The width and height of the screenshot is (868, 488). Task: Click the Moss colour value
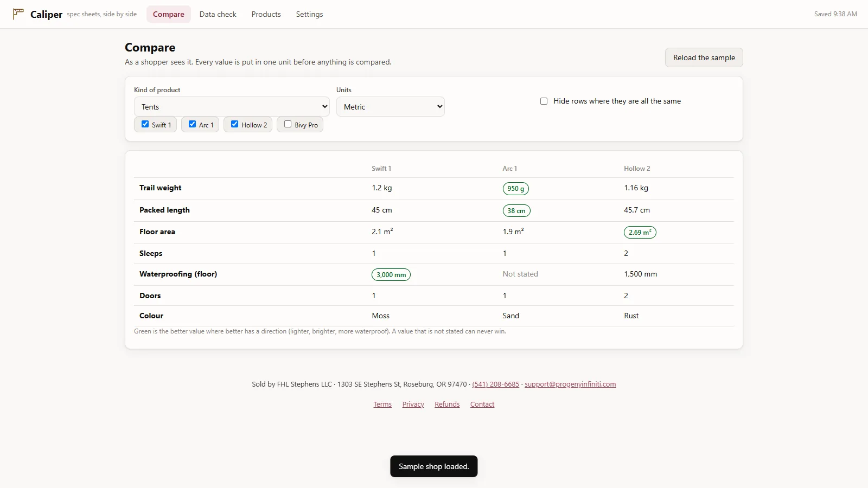tap(381, 316)
